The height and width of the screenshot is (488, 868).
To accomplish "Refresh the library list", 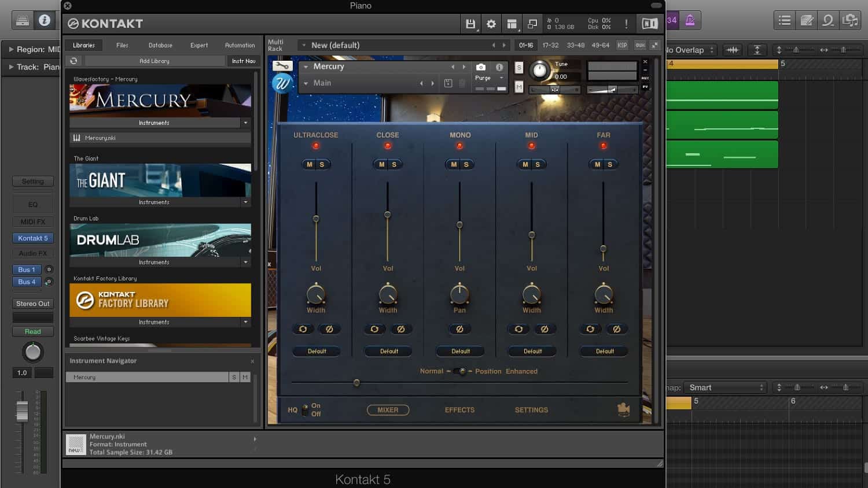I will tap(73, 61).
